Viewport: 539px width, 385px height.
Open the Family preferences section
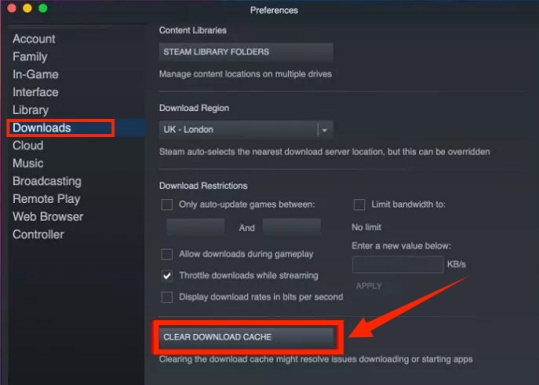[30, 57]
